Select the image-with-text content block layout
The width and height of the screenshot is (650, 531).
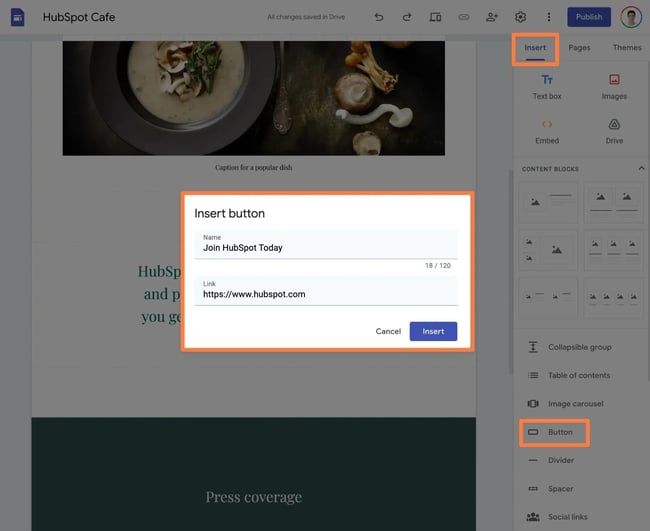[x=548, y=203]
